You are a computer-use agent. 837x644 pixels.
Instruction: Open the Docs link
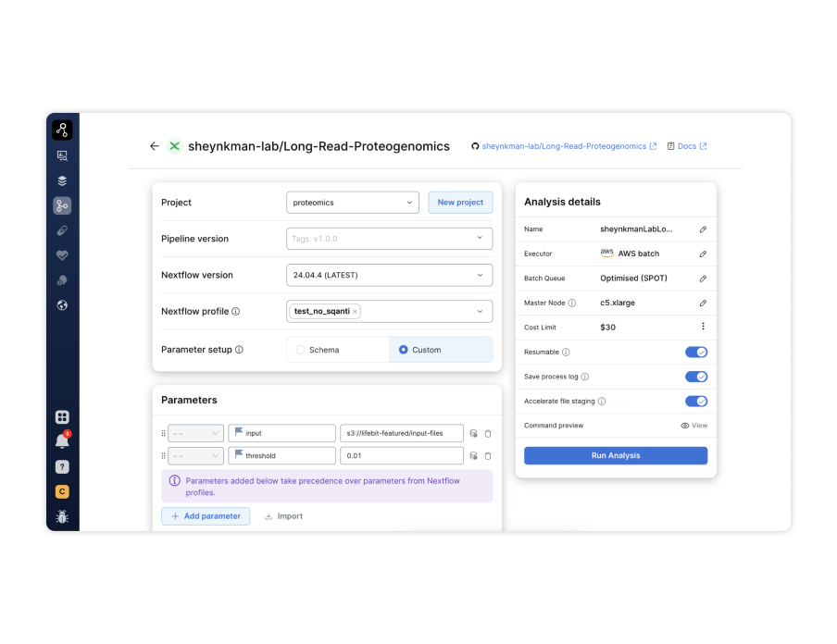point(687,146)
